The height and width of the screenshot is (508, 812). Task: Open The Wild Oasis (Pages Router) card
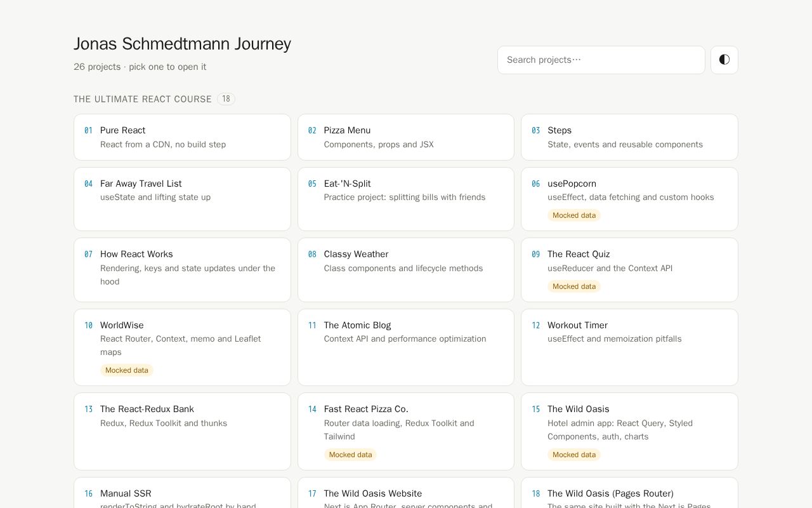(x=629, y=493)
